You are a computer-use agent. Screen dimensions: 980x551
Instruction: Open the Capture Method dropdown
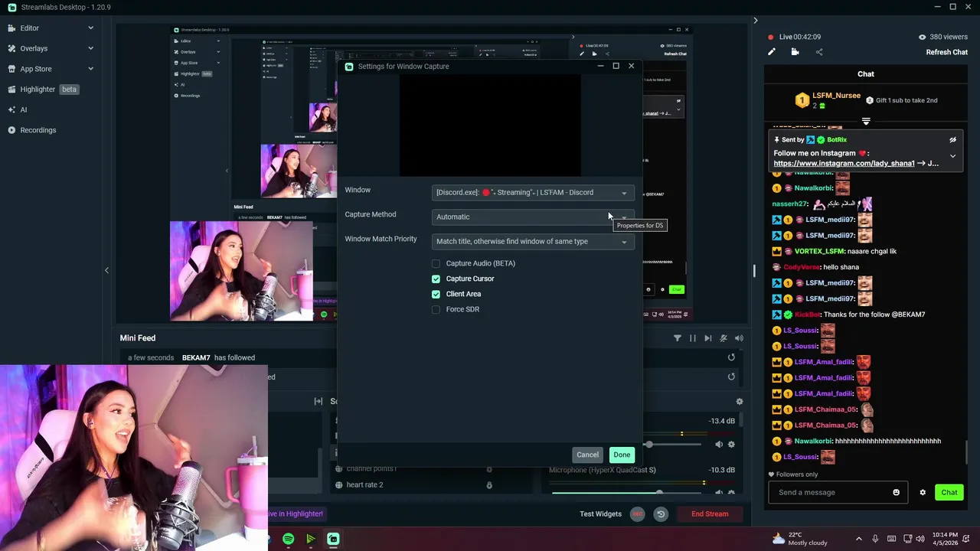[x=533, y=217]
